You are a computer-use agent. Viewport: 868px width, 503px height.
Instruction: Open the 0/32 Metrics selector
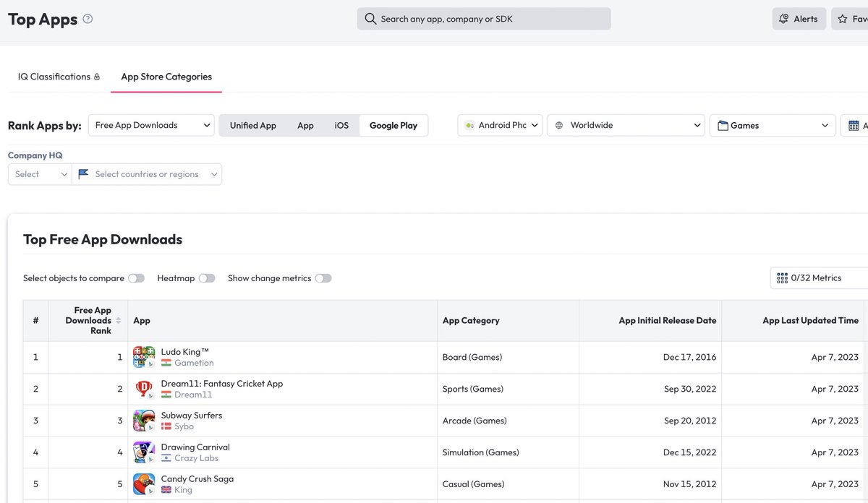(x=819, y=278)
